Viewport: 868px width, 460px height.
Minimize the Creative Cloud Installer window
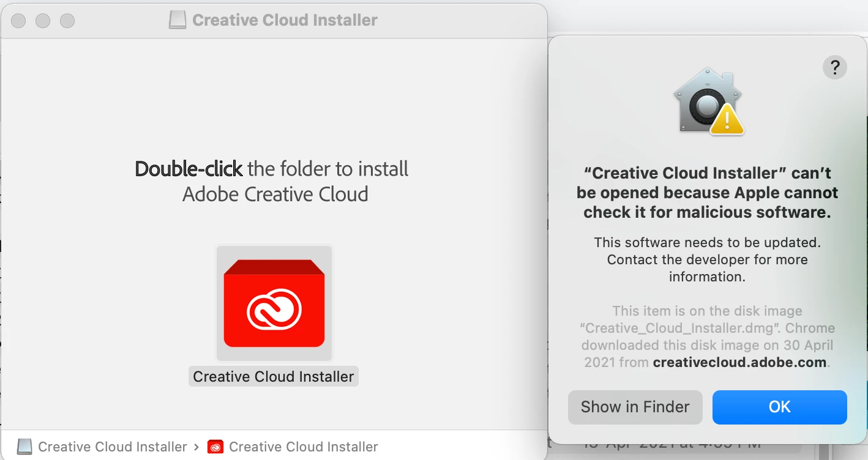point(43,21)
